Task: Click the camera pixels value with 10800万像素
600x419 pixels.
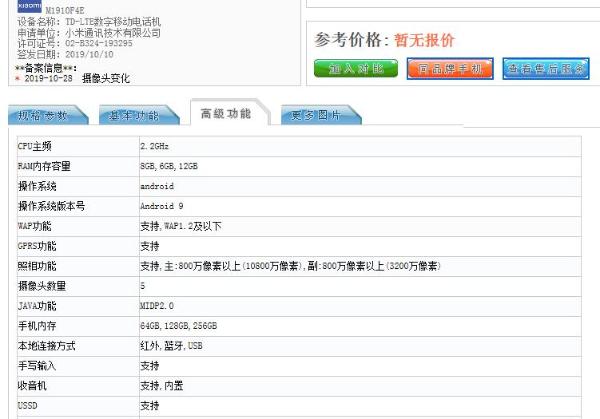Action: 290,266
